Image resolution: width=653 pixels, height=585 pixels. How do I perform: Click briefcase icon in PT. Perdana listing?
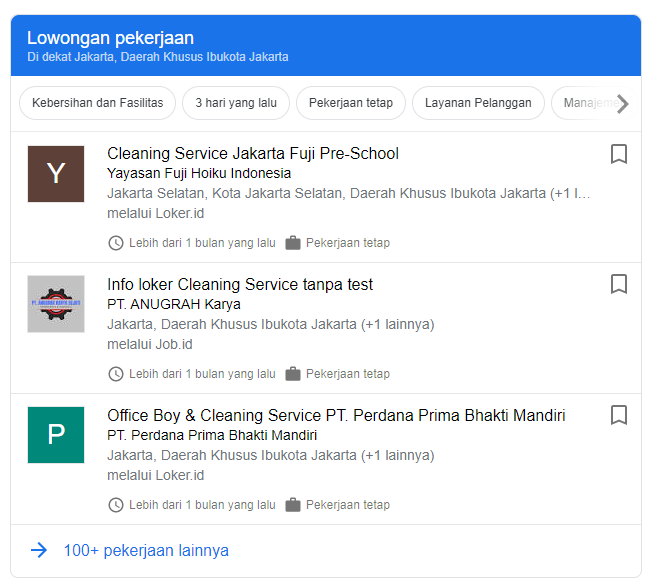click(x=293, y=505)
